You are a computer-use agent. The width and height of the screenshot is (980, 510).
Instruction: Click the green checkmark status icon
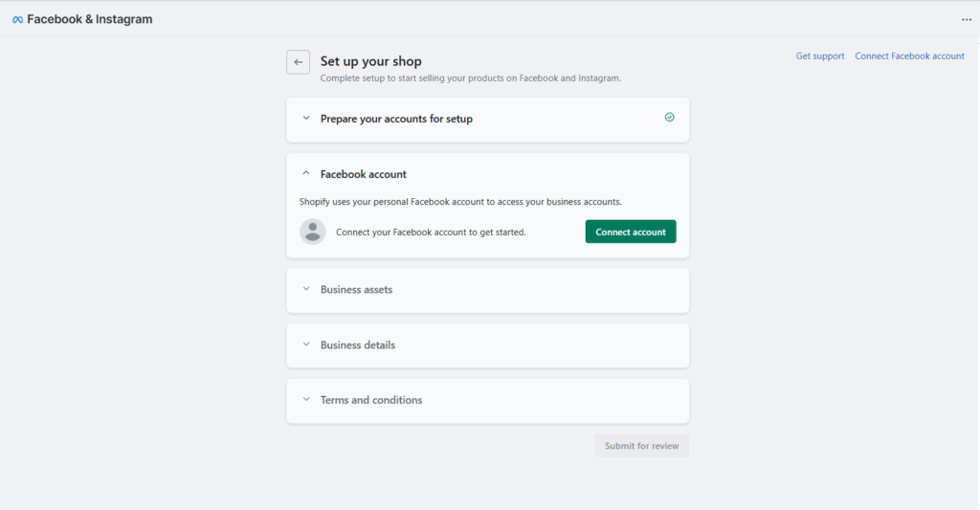[670, 118]
